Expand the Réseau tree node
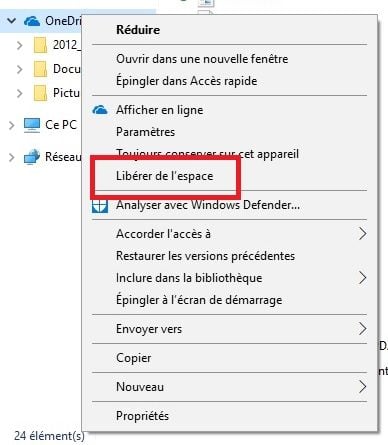 coord(12,157)
